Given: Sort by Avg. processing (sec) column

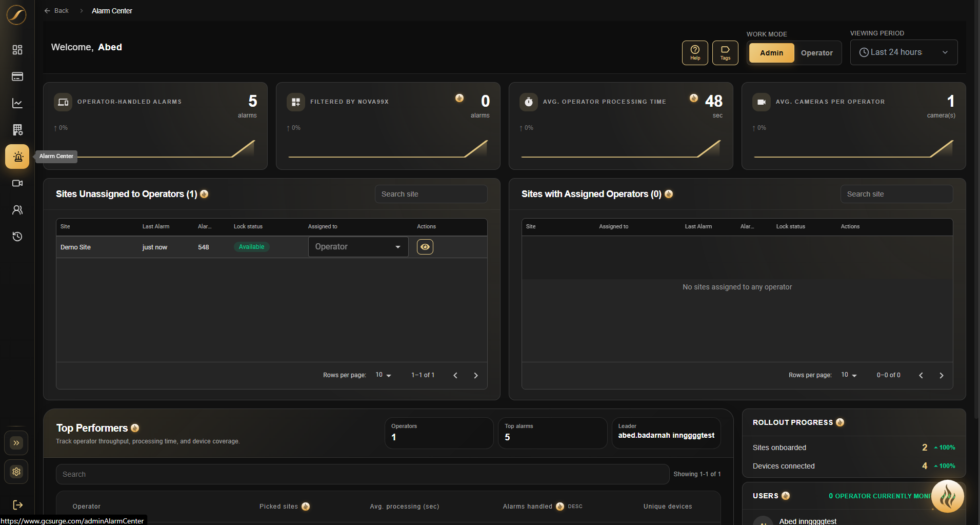Looking at the screenshot, I should click(x=405, y=507).
